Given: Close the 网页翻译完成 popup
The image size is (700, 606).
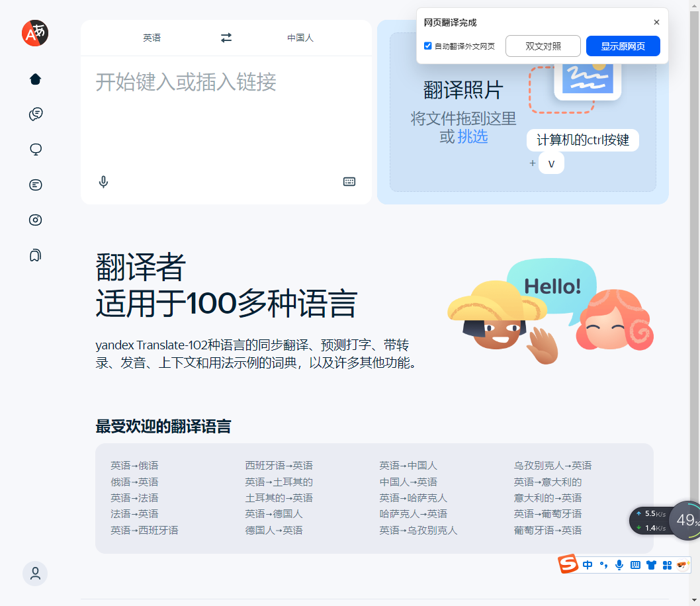Looking at the screenshot, I should click(x=656, y=22).
